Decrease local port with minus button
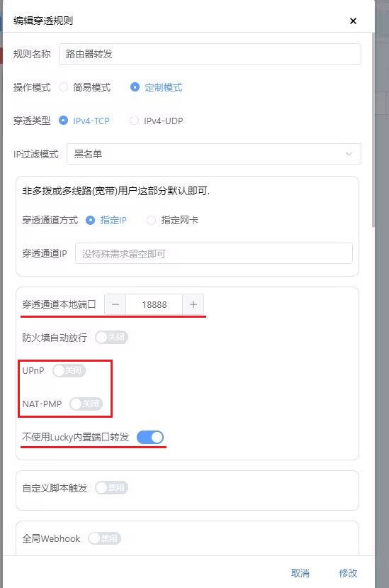 click(x=115, y=304)
